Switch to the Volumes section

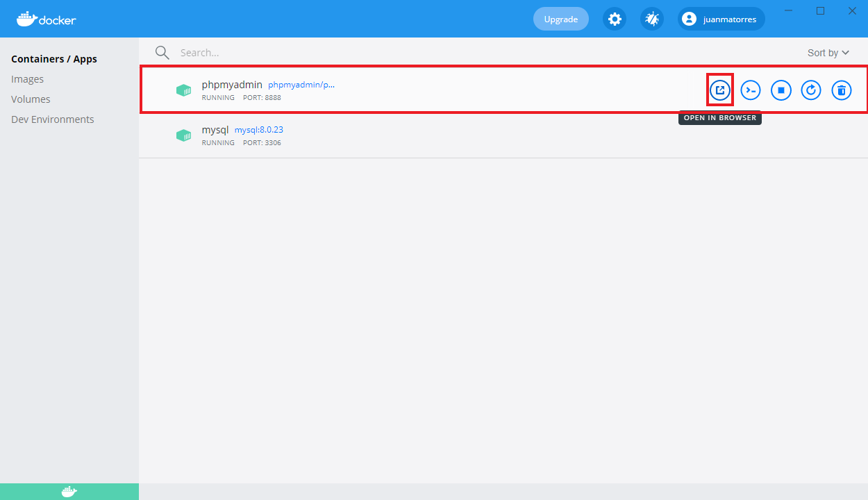31,99
